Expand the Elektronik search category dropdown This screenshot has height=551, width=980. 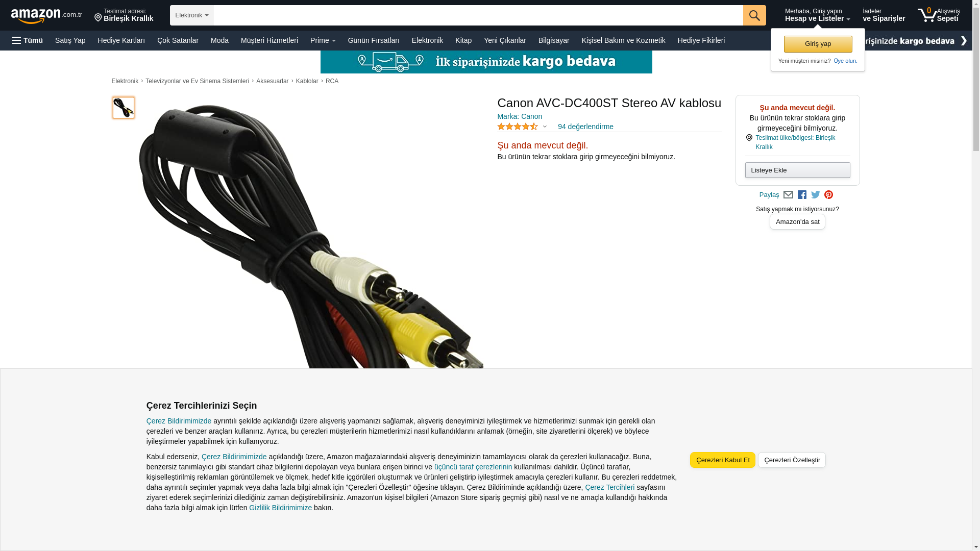[x=191, y=15]
